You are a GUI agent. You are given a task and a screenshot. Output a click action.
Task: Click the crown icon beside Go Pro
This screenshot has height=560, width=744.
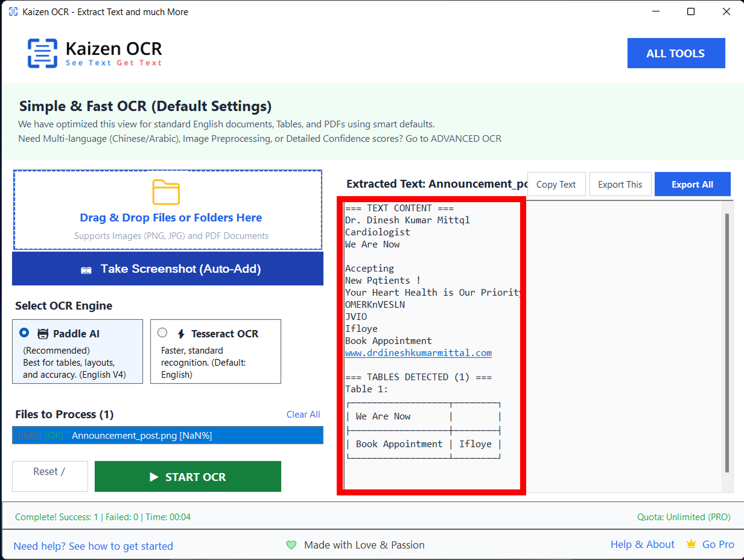point(692,544)
